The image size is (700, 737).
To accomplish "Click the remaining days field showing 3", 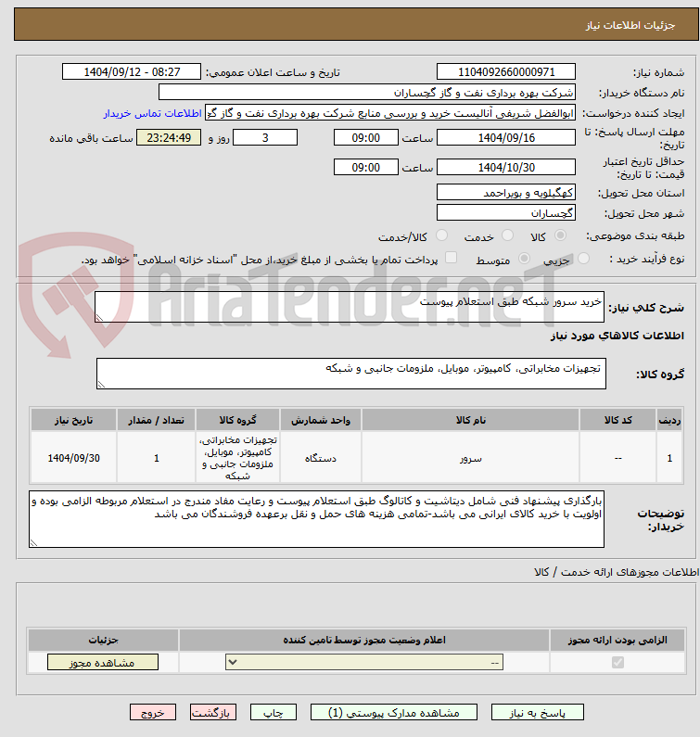I will [265, 138].
